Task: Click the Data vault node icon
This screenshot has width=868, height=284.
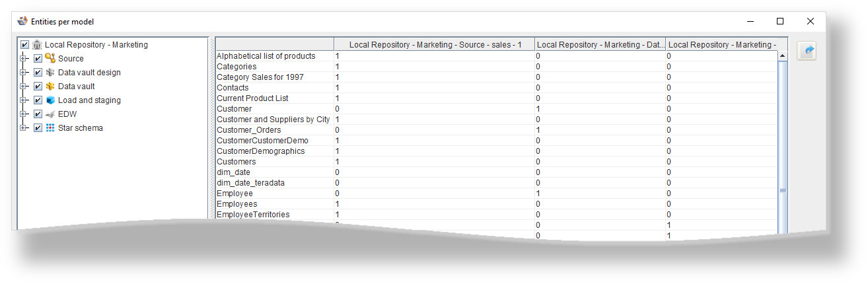Action: pyautogui.click(x=50, y=87)
